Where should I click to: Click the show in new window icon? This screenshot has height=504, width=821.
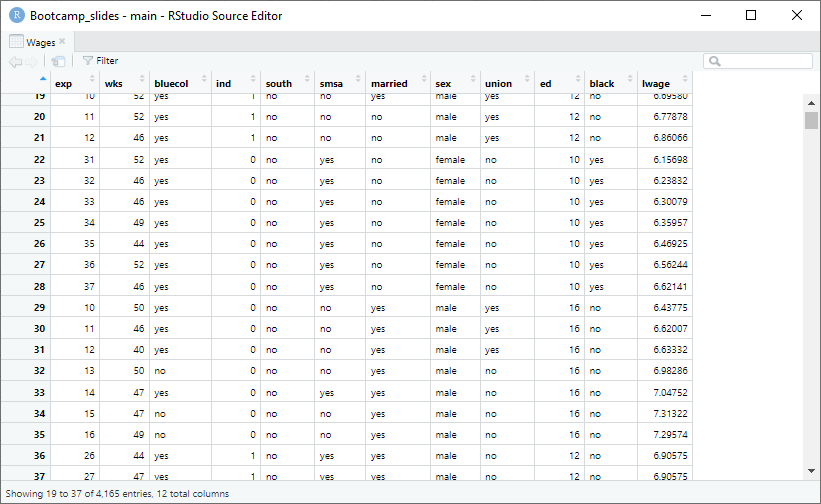58,61
